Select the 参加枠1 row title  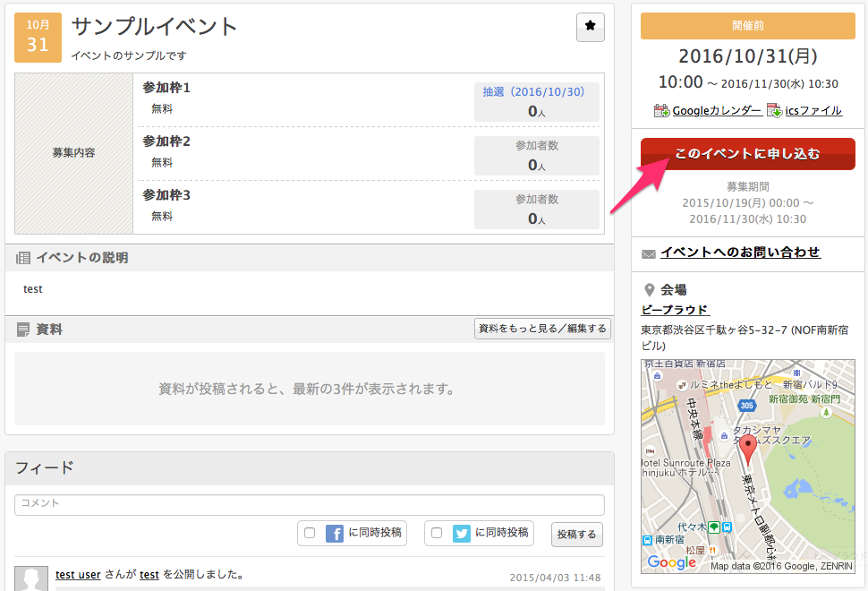166,88
